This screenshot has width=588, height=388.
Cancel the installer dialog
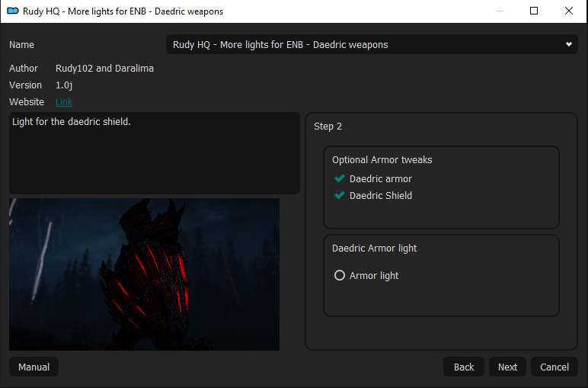tap(554, 367)
